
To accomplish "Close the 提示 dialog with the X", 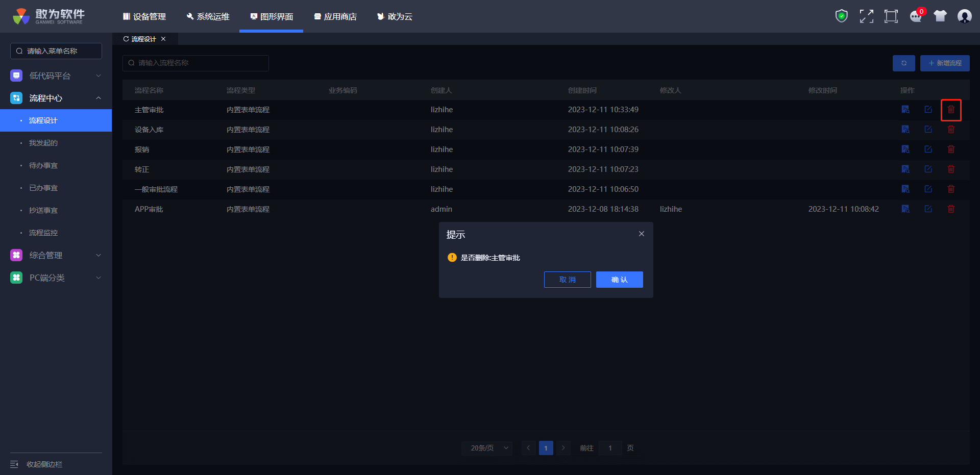I will [x=641, y=234].
